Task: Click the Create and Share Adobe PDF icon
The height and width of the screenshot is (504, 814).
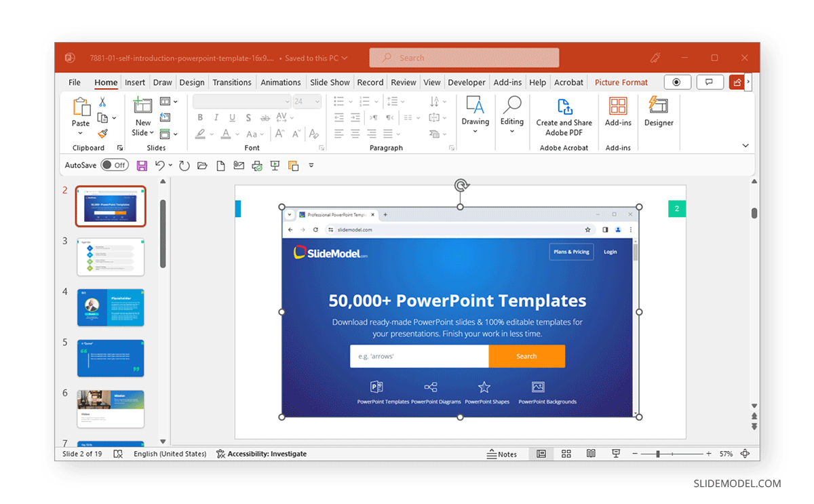Action: [x=564, y=106]
